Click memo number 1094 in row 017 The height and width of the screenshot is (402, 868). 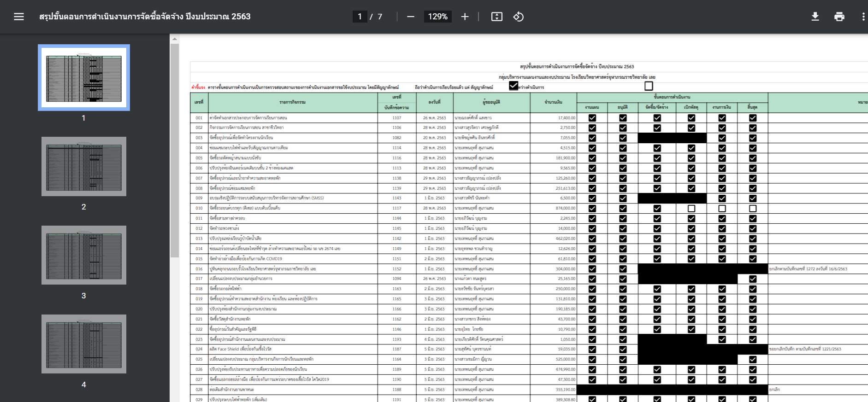point(397,279)
